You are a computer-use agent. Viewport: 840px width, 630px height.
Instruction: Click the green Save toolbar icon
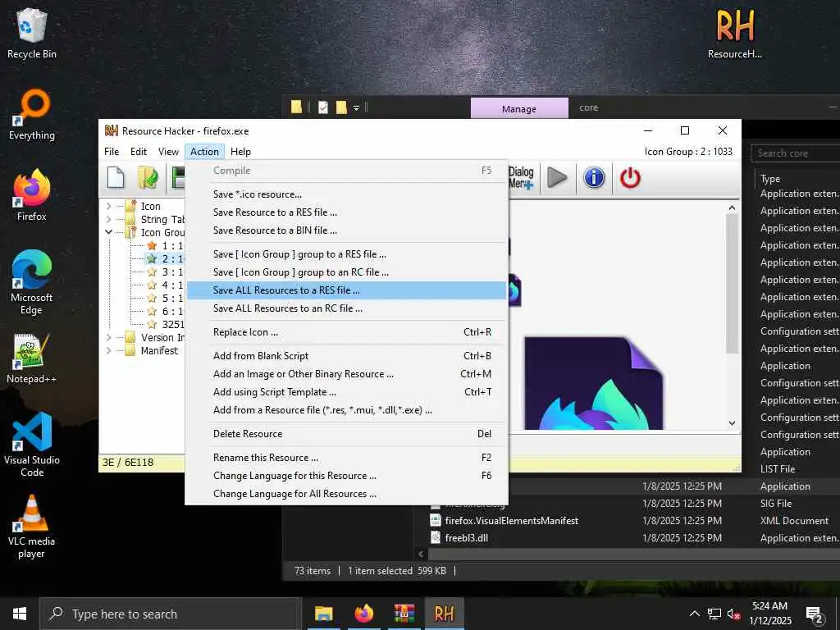(178, 178)
